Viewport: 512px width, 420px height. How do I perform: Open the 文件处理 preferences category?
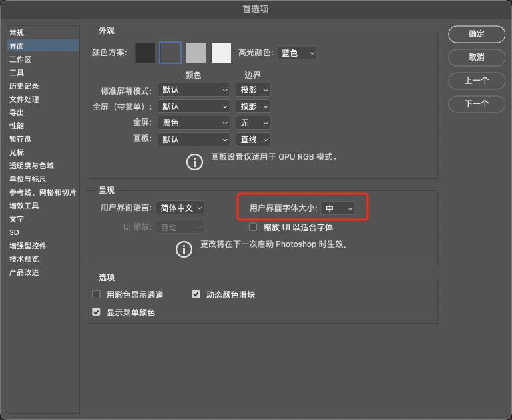click(x=43, y=99)
